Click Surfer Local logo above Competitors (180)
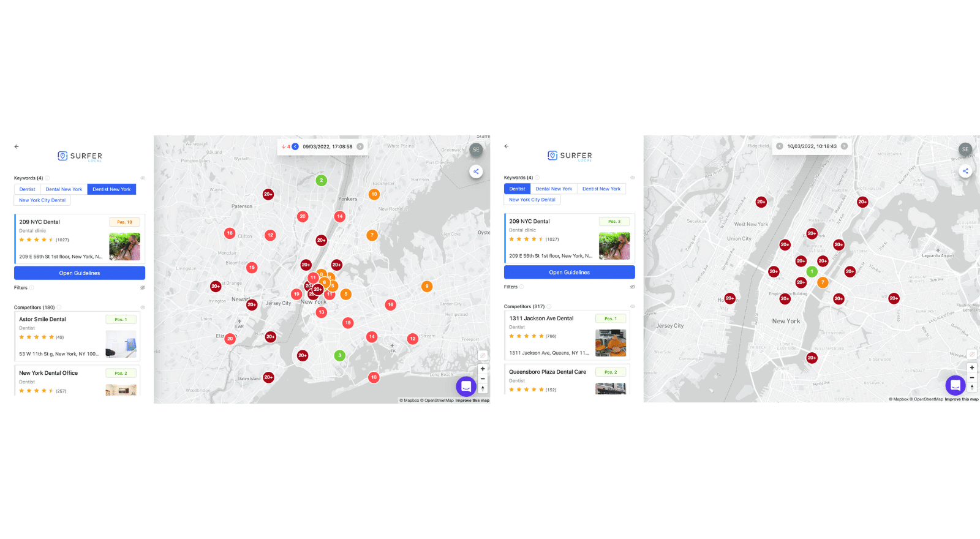980x539 pixels. [x=80, y=156]
